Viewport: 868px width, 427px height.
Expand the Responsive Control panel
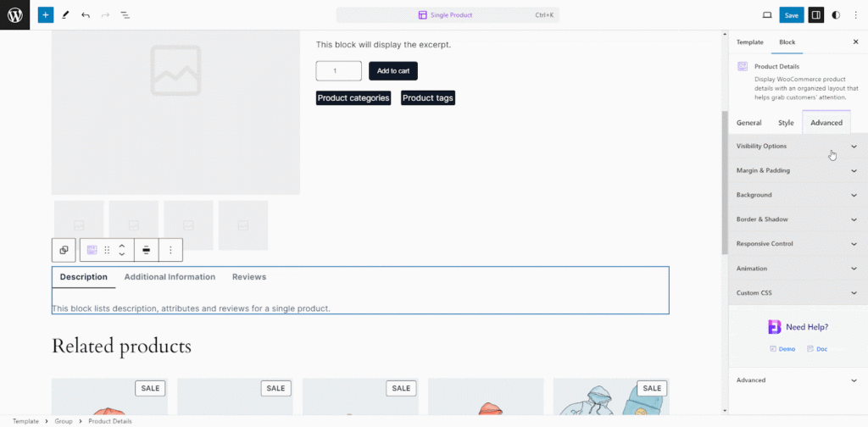[798, 243]
